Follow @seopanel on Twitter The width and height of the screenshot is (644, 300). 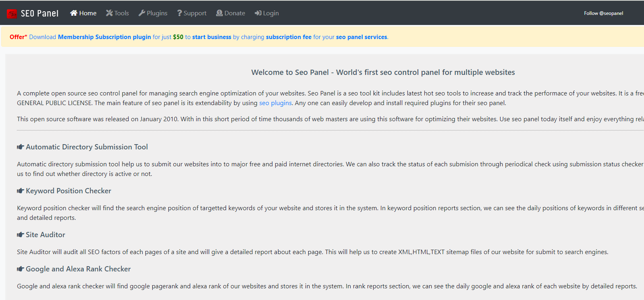click(x=603, y=13)
